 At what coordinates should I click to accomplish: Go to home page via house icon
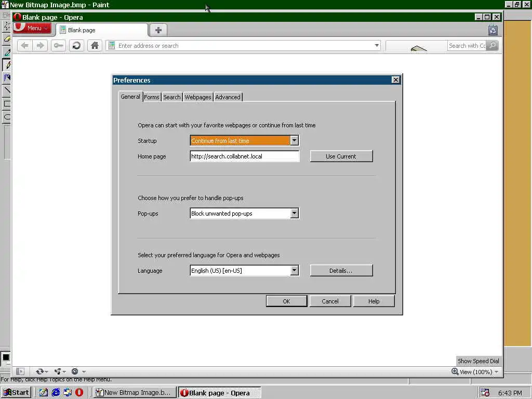pyautogui.click(x=95, y=46)
